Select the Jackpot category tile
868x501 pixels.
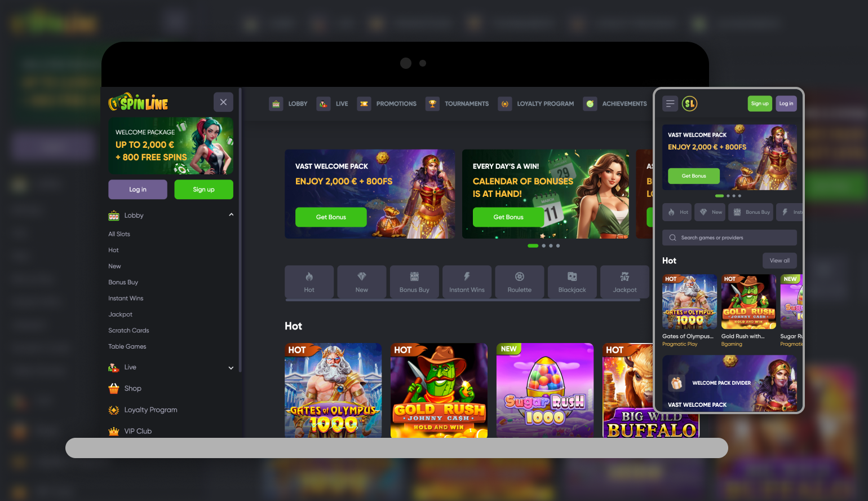(x=625, y=282)
